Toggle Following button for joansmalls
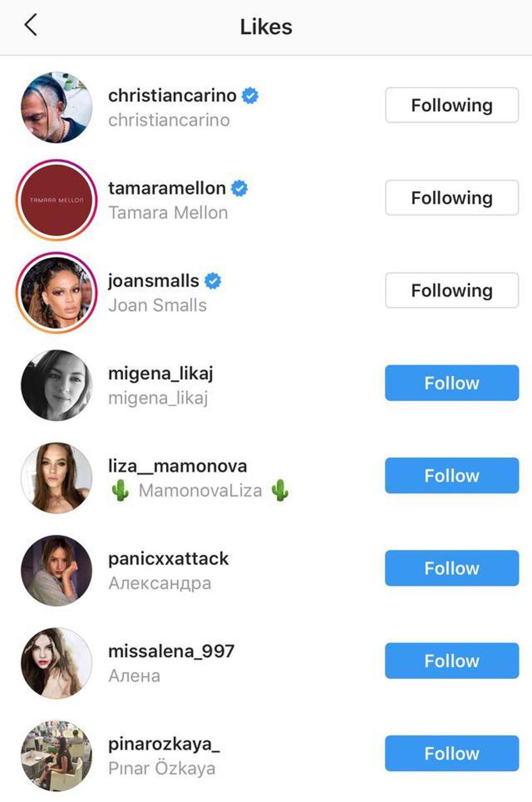The height and width of the screenshot is (802, 532). click(452, 291)
